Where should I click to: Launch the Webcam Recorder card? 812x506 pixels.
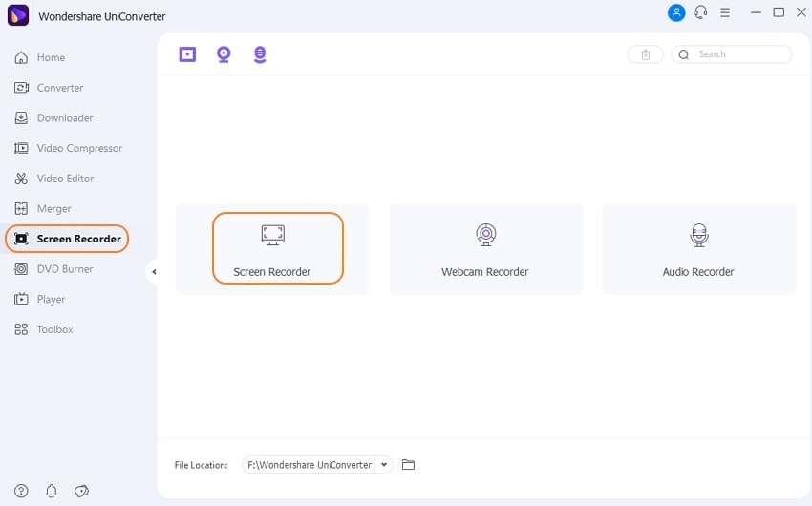click(x=485, y=249)
